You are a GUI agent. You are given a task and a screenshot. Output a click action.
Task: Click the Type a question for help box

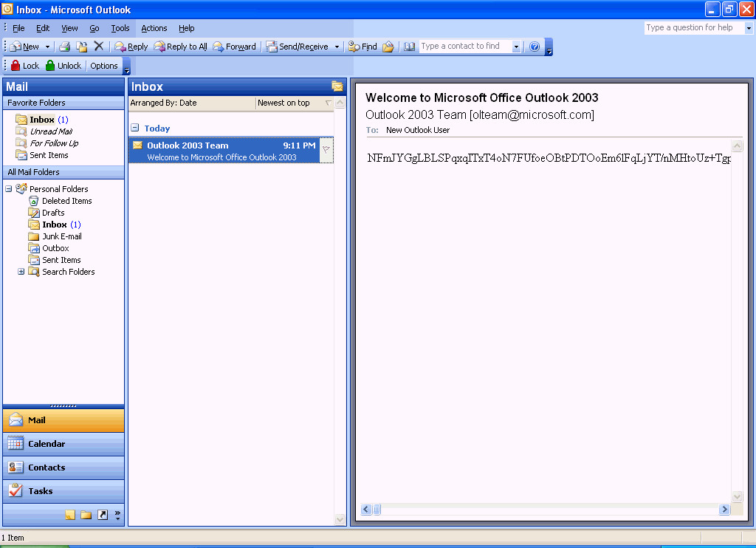[x=694, y=28]
